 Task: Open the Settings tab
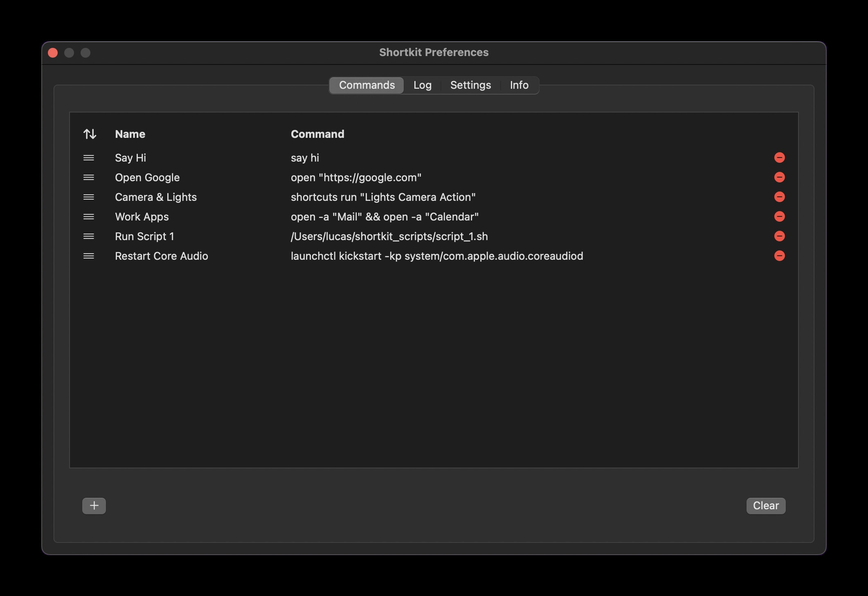(470, 85)
